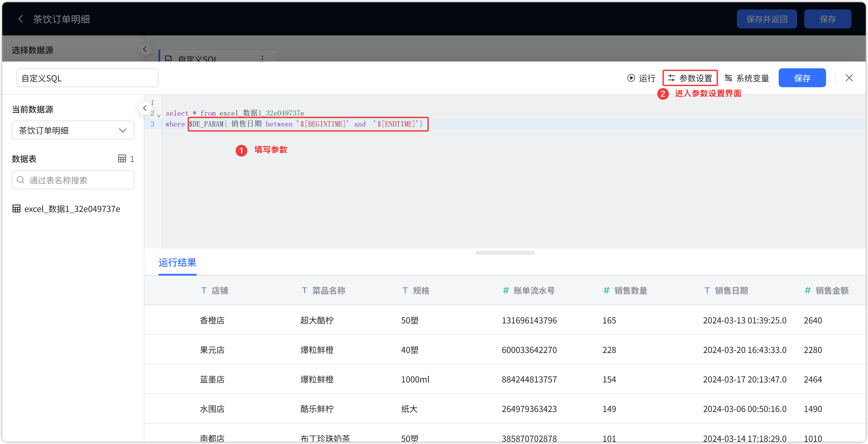Viewport: 868px width, 444px height.
Task: Select cell 香橙店
Action: tap(212, 320)
